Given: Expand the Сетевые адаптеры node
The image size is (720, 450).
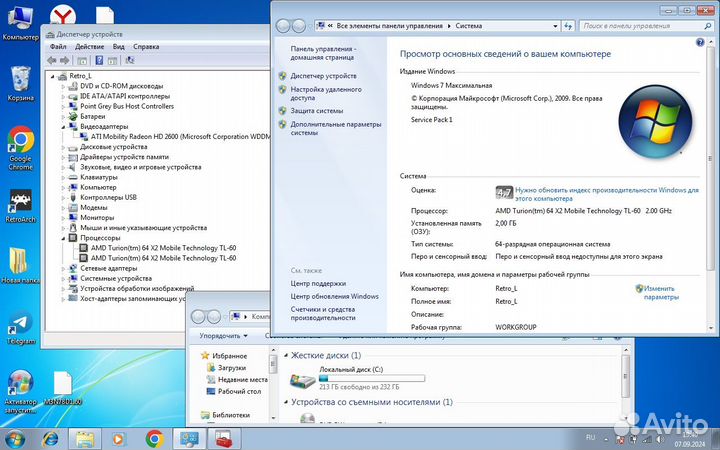Looking at the screenshot, I should pos(63,268).
